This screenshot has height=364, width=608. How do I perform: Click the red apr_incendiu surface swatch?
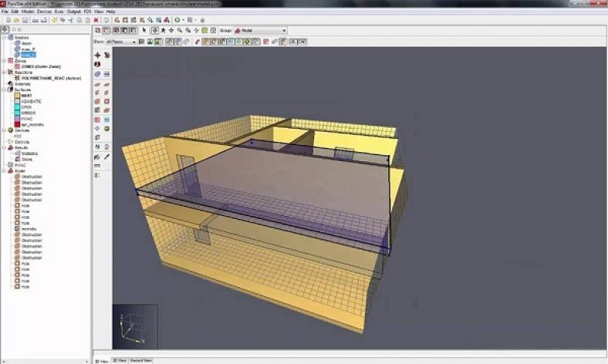tap(17, 124)
